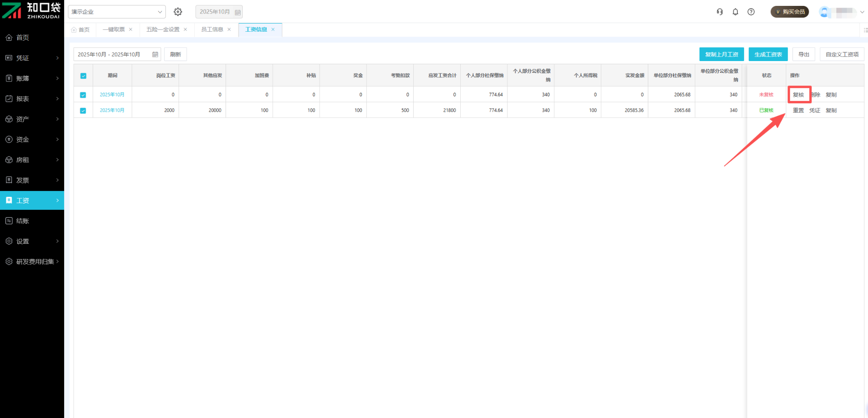The height and width of the screenshot is (418, 868).
Task: Open notifications bell icon
Action: coord(736,12)
